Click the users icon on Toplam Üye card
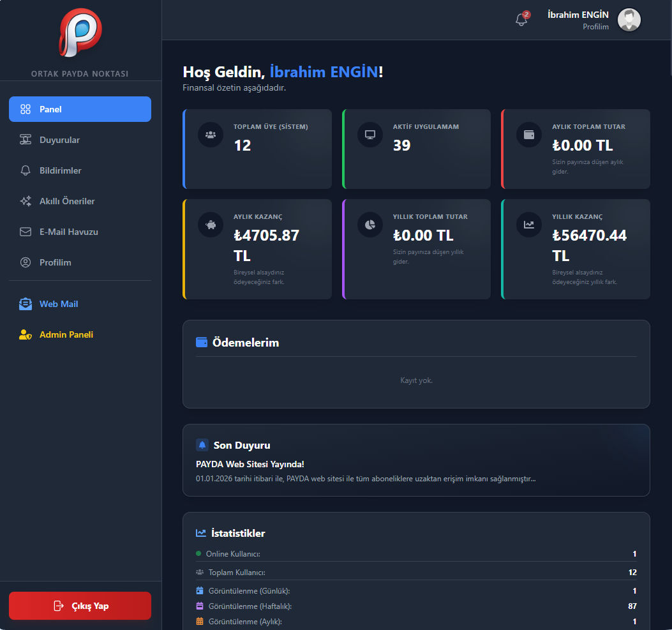The width and height of the screenshot is (672, 630). 211,135
